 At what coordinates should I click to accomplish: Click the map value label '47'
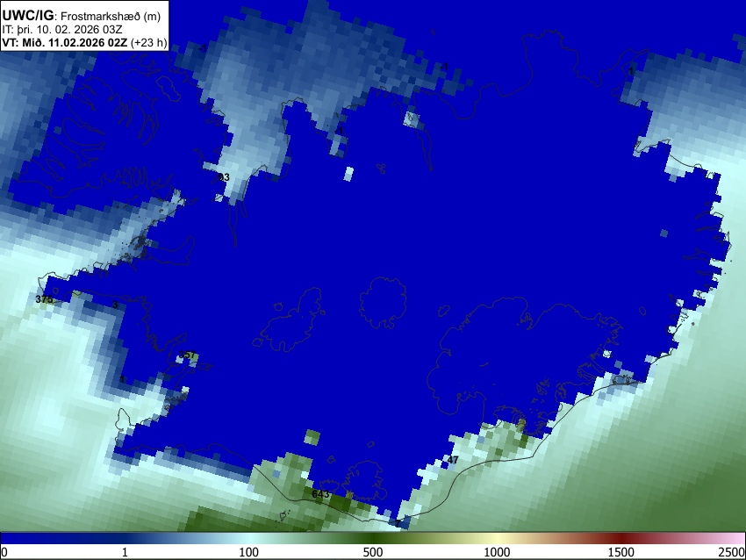click(x=453, y=460)
